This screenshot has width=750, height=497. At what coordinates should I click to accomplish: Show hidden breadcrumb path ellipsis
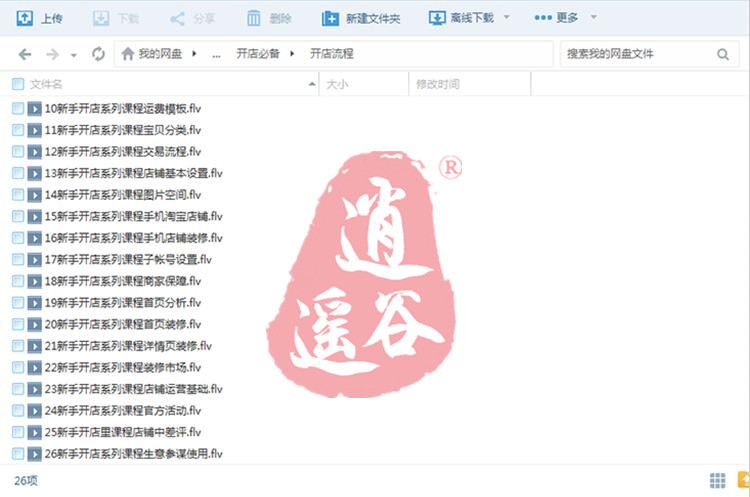(x=217, y=55)
